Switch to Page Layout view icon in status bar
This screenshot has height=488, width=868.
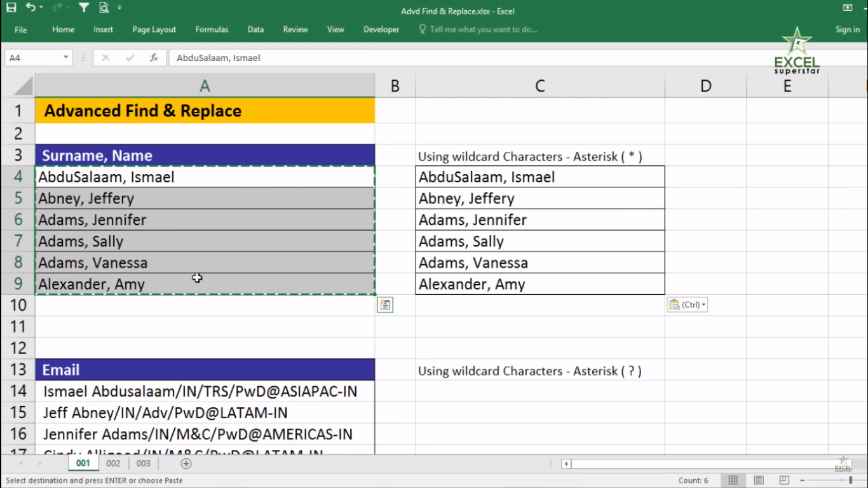point(759,480)
